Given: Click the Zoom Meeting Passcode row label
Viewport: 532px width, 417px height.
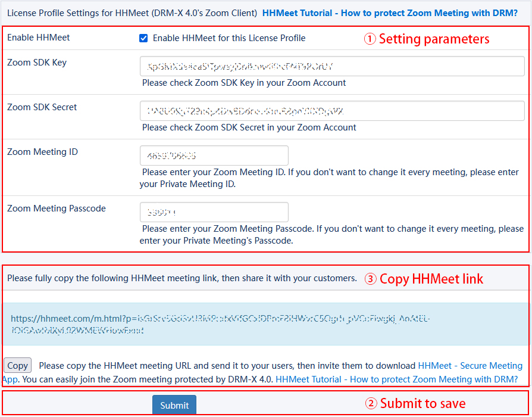Looking at the screenshot, I should click(x=57, y=208).
